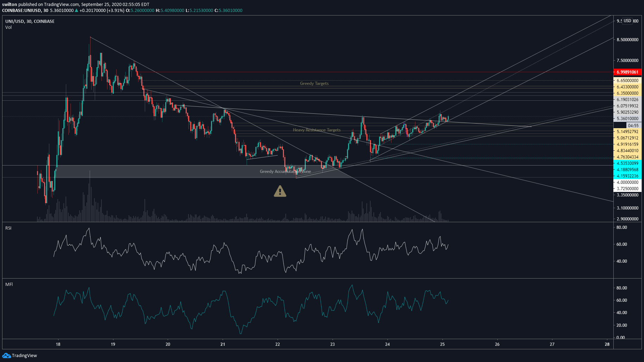Click the 6.43300000 price label
The height and width of the screenshot is (362, 644).
(627, 87)
